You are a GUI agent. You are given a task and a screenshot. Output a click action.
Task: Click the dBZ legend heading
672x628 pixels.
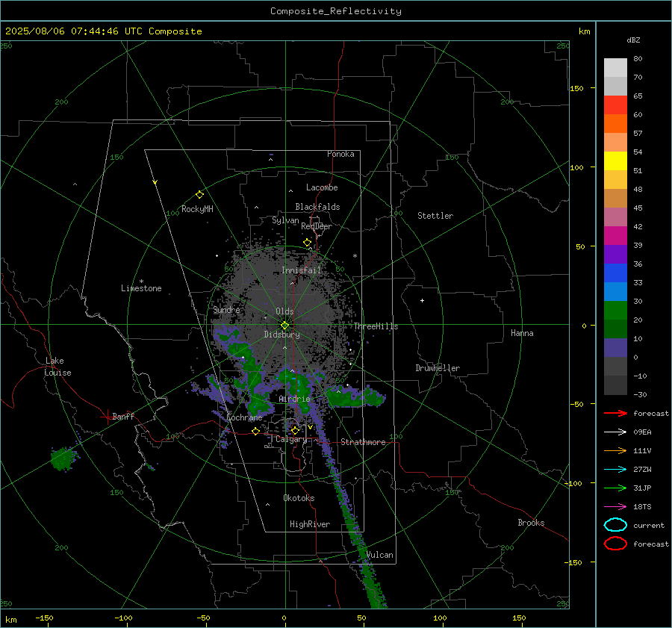tap(633, 40)
